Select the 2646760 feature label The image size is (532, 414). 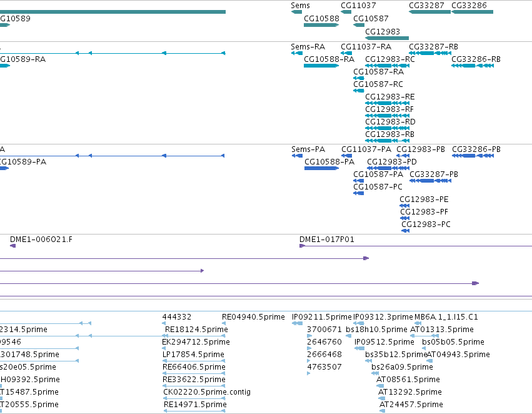click(x=324, y=342)
